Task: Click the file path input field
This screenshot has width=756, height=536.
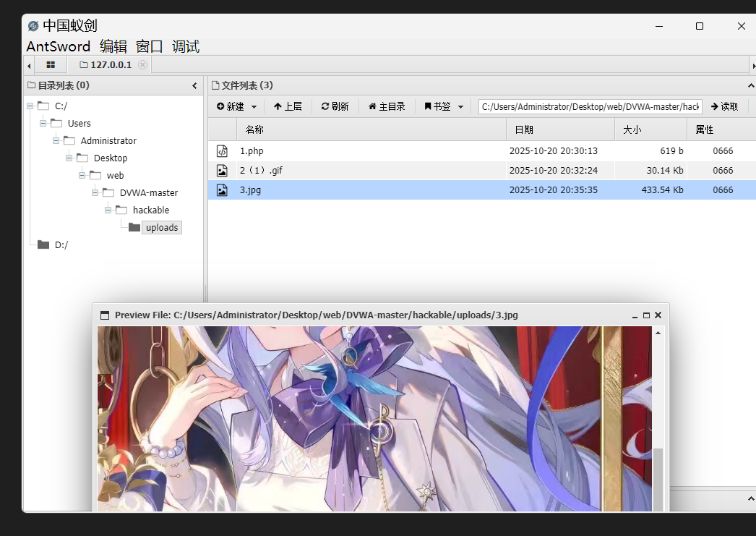Action: click(x=590, y=106)
